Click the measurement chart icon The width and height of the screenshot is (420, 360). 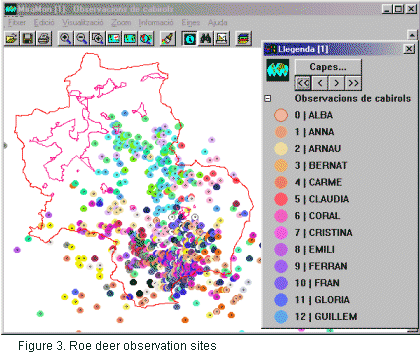pyautogui.click(x=222, y=39)
